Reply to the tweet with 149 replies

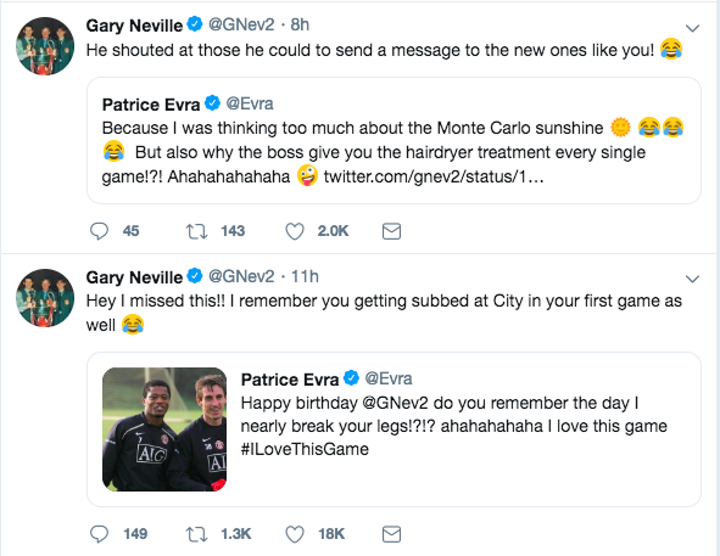click(x=100, y=534)
